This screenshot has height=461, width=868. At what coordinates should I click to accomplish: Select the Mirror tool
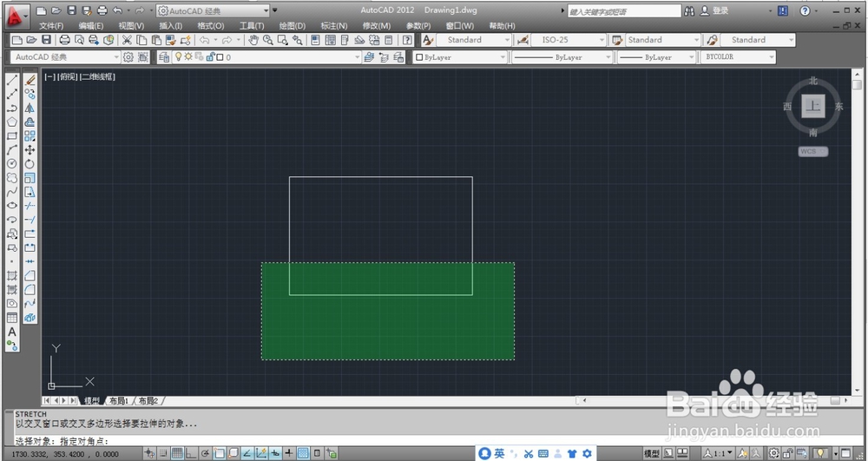click(x=30, y=108)
